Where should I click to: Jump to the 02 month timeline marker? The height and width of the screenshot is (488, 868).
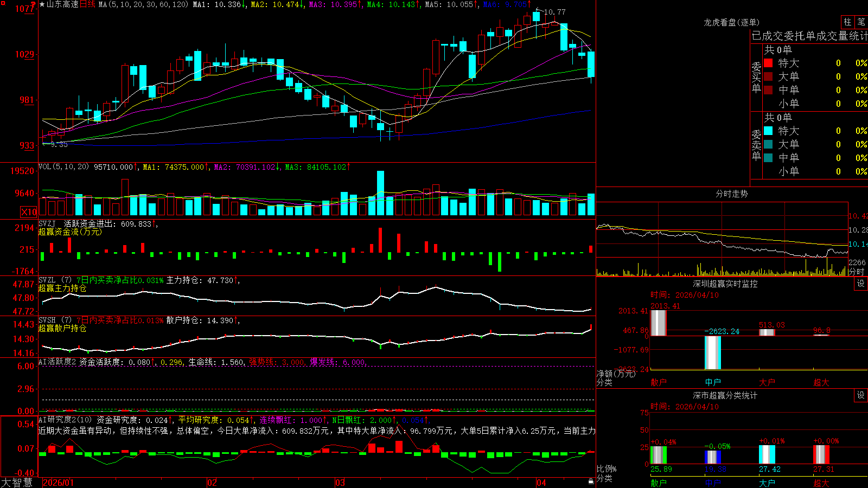212,482
